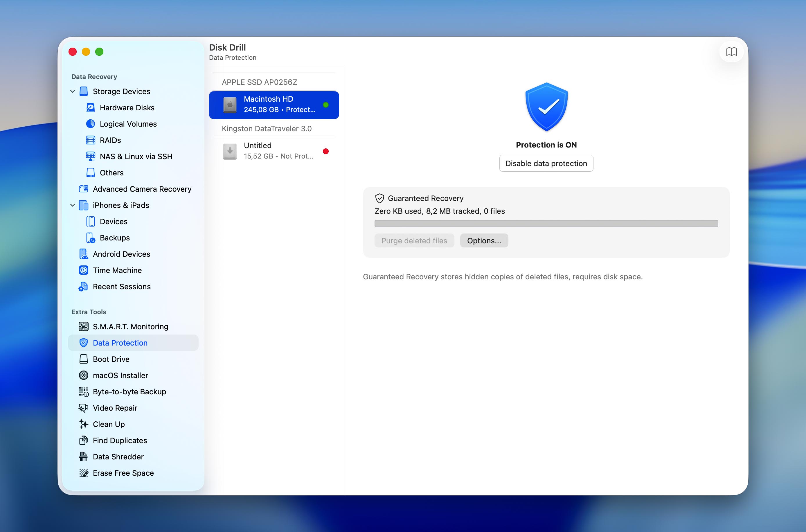Click the Guaranteed Recovery shield icon
806x532 pixels.
[379, 198]
